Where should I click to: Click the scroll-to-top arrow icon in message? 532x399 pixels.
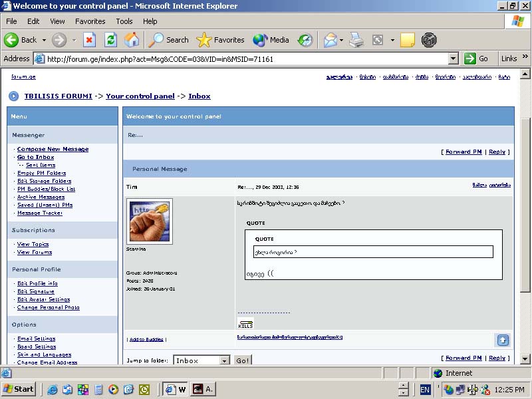coord(503,340)
